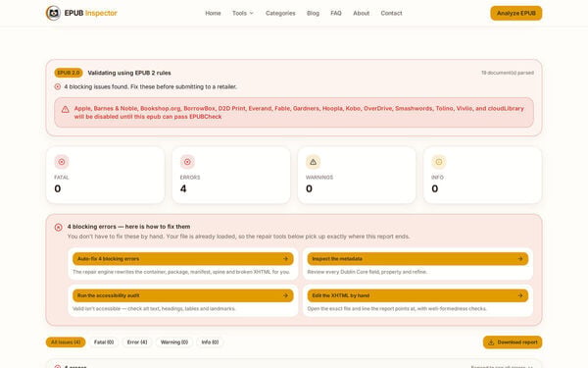Open the Contact page
The image size is (588, 368).
point(391,13)
